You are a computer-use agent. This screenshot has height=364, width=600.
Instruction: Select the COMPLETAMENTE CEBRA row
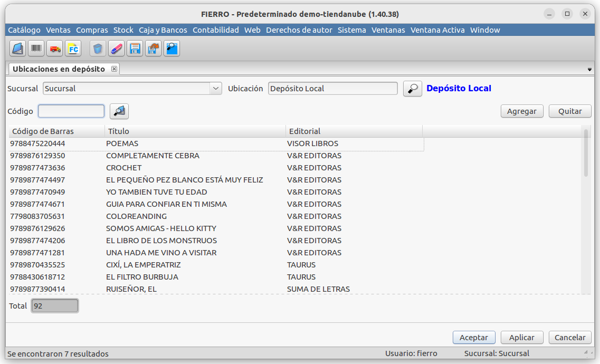click(x=216, y=156)
